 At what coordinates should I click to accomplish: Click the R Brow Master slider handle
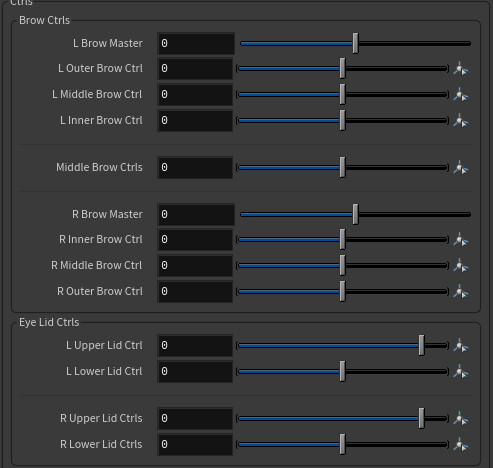pyautogui.click(x=356, y=214)
